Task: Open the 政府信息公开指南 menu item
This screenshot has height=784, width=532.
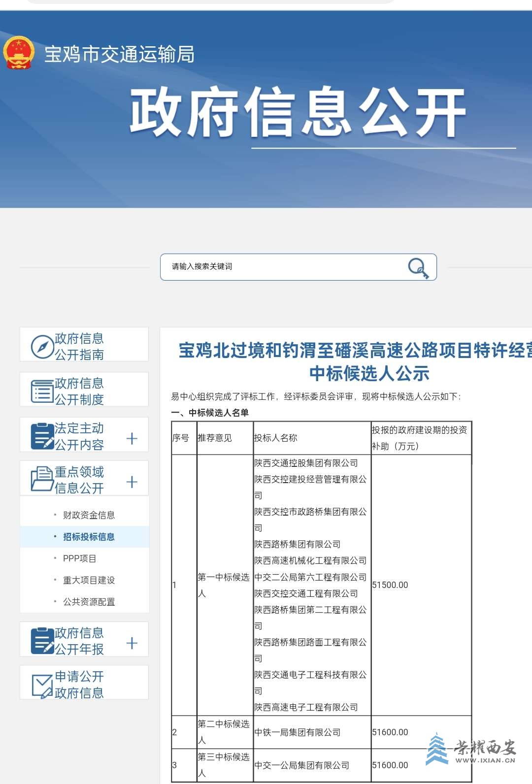Action: coord(84,345)
